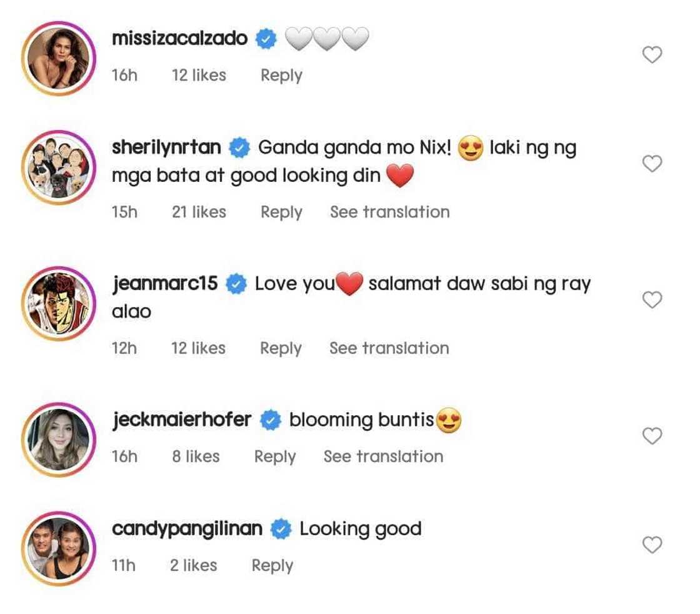Open the candypangilinan username link

(187, 529)
